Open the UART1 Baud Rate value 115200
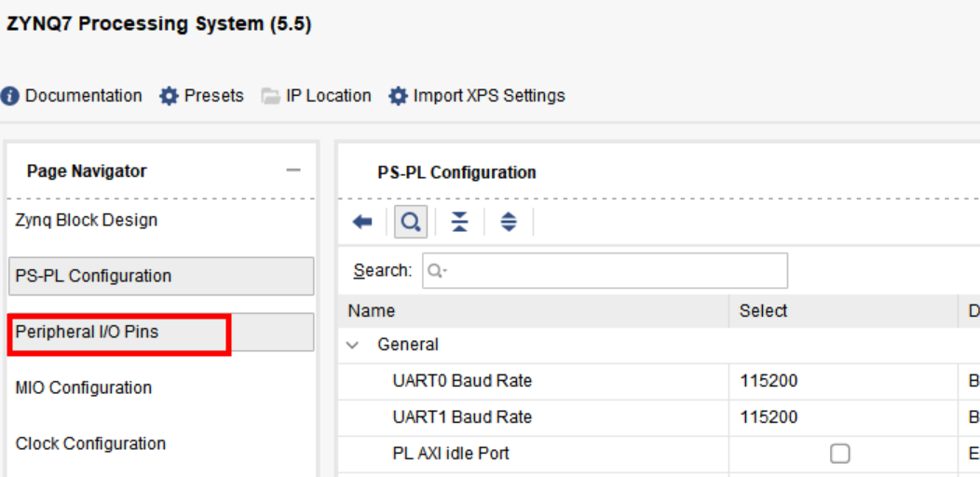Screen dimensions: 980x477 click(x=769, y=417)
